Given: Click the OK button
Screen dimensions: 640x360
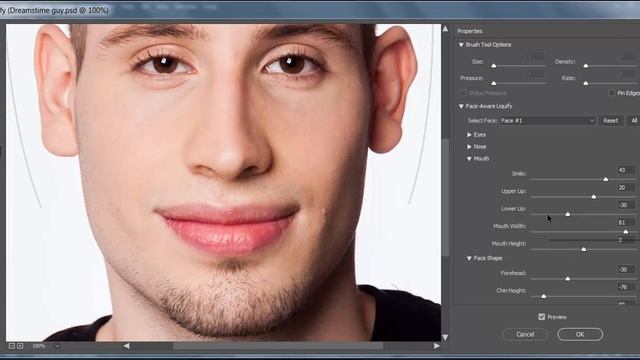Looking at the screenshot, I should click(x=580, y=334).
